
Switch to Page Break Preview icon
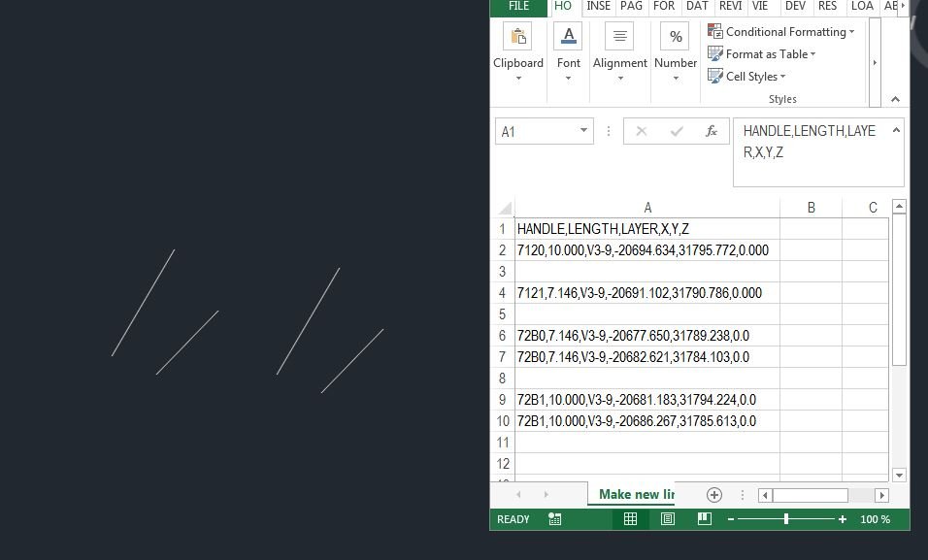tap(705, 519)
